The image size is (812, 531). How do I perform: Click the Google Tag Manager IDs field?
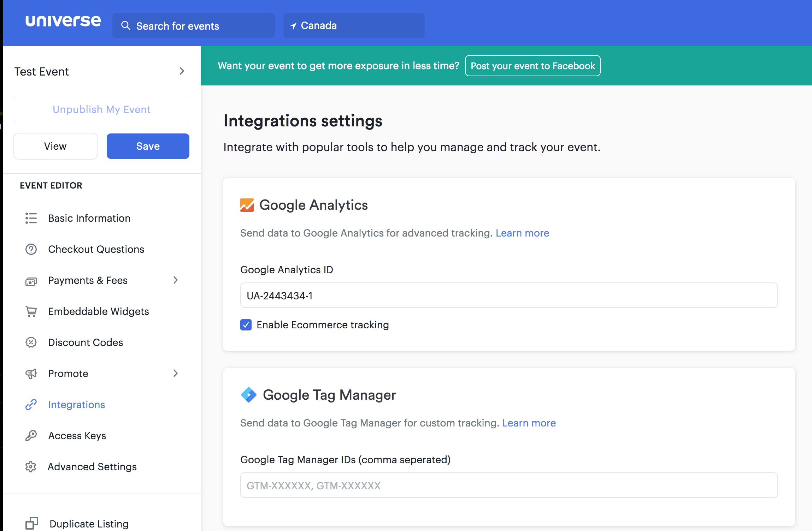tap(509, 485)
